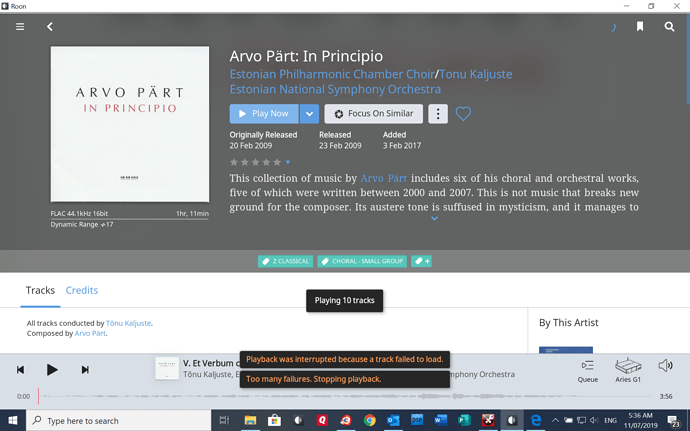This screenshot has height=431, width=690.
Task: Click the FLAC 44.1kHz 16bit format label
Action: tap(79, 214)
